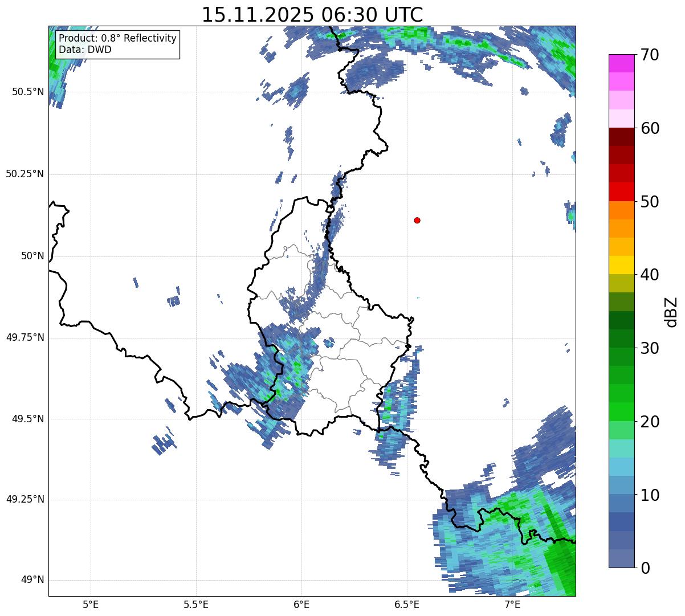Click the bright red colorbar segment above 50

621,192
